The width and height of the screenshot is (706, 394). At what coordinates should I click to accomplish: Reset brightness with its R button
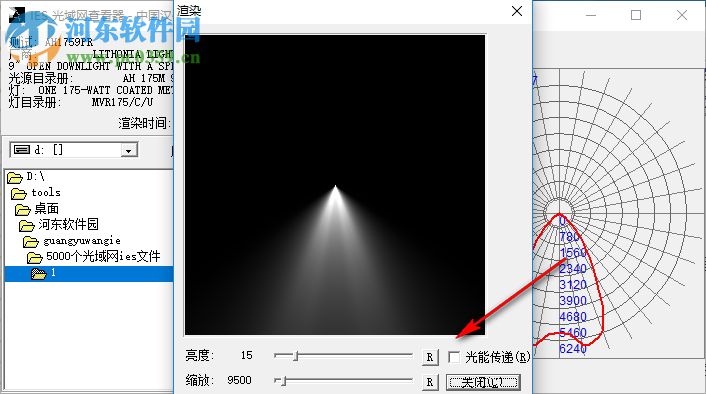click(x=430, y=358)
